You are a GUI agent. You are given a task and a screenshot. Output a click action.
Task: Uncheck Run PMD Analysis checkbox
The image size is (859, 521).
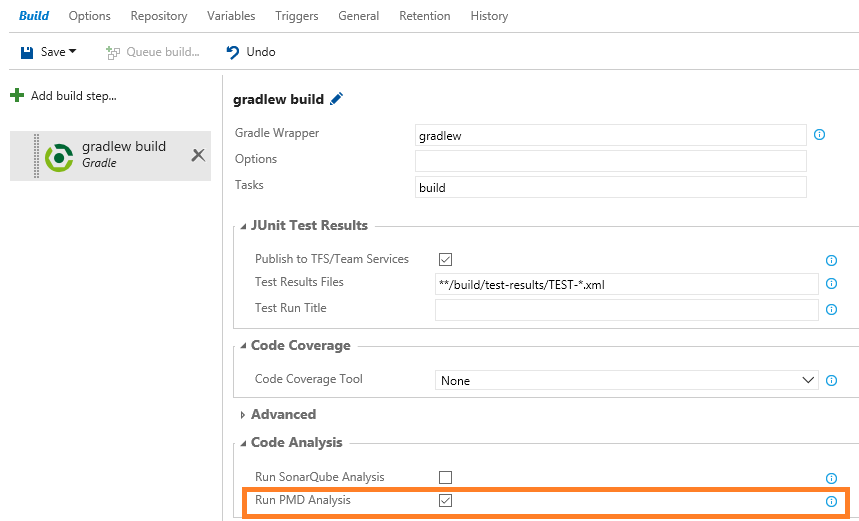[445, 500]
